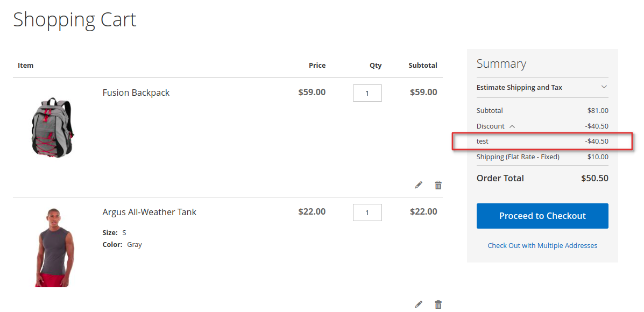Focus the Argus Tank quantity field
The width and height of the screenshot is (644, 312).
(367, 212)
